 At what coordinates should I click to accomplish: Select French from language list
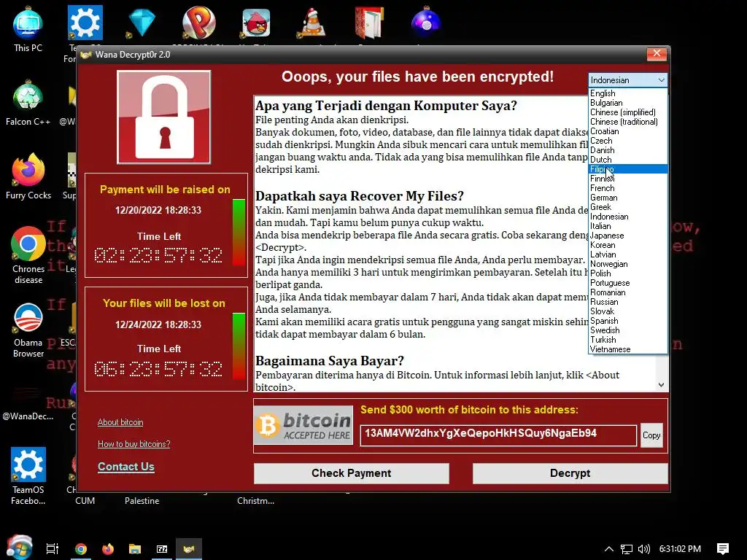pyautogui.click(x=628, y=188)
